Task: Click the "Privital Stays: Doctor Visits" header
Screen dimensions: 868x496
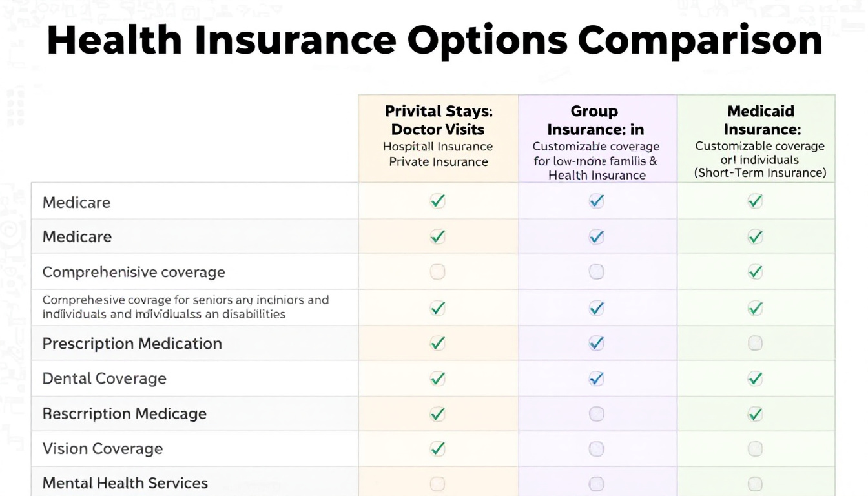Action: (x=438, y=120)
